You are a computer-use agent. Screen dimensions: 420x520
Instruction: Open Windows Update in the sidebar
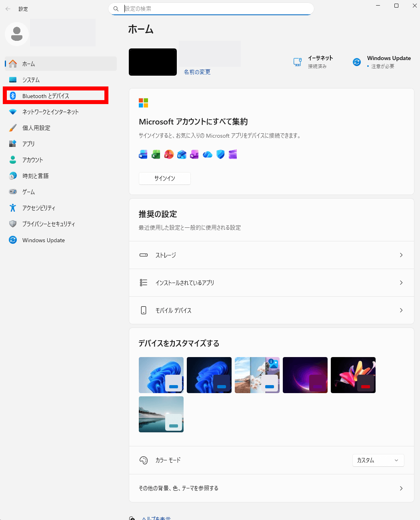coord(61,240)
